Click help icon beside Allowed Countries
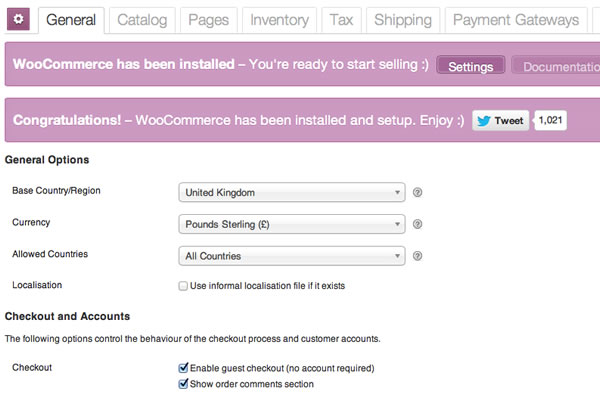 pos(417,256)
